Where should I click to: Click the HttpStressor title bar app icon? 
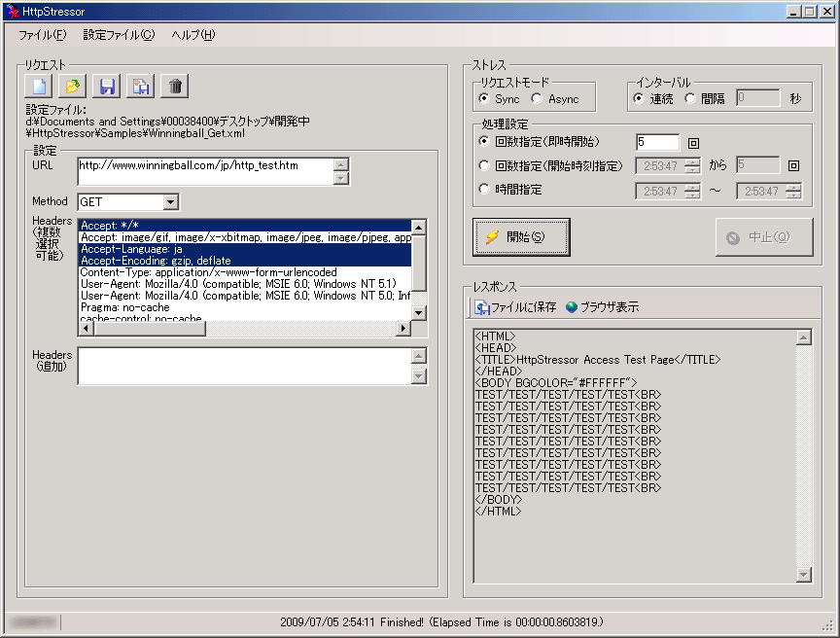pyautogui.click(x=12, y=11)
